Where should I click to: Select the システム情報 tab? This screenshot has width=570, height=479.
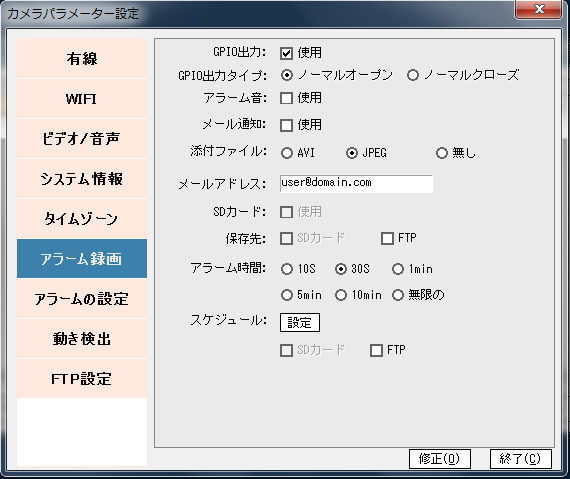click(82, 178)
